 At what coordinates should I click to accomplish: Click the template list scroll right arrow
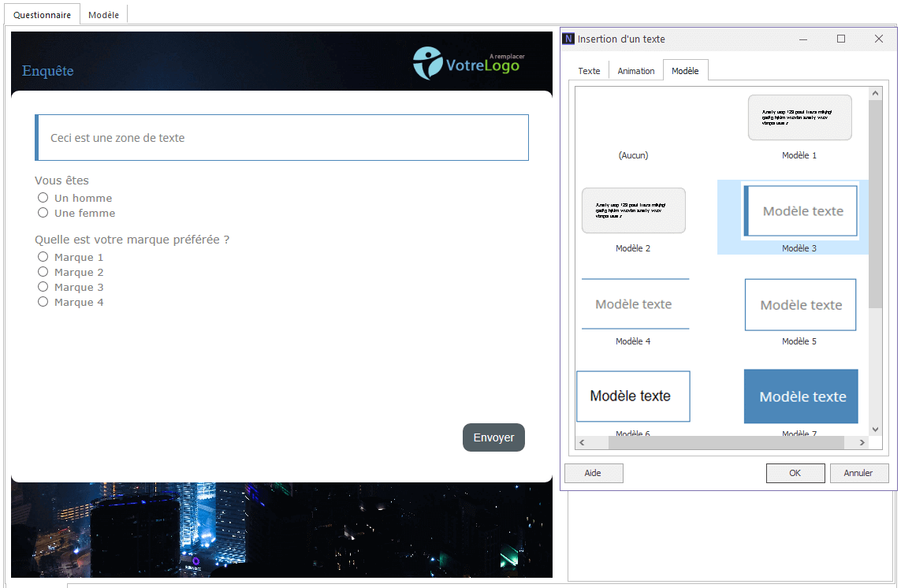(862, 442)
